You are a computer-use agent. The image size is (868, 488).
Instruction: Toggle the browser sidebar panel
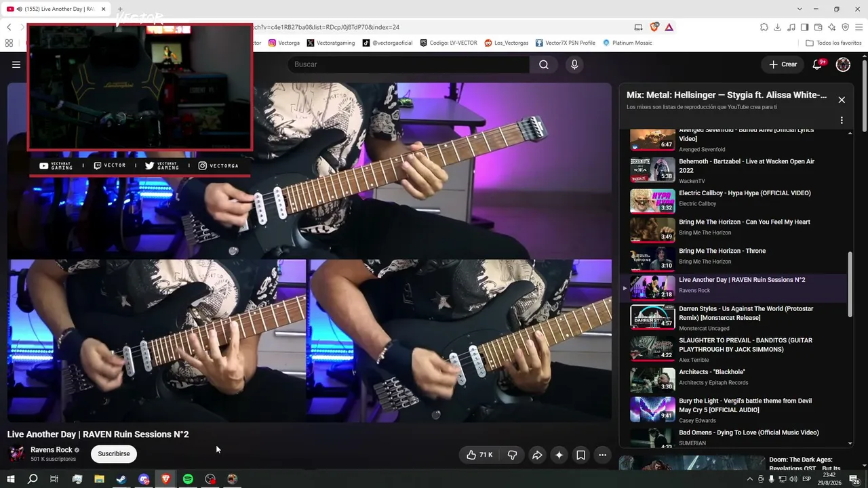tap(805, 27)
